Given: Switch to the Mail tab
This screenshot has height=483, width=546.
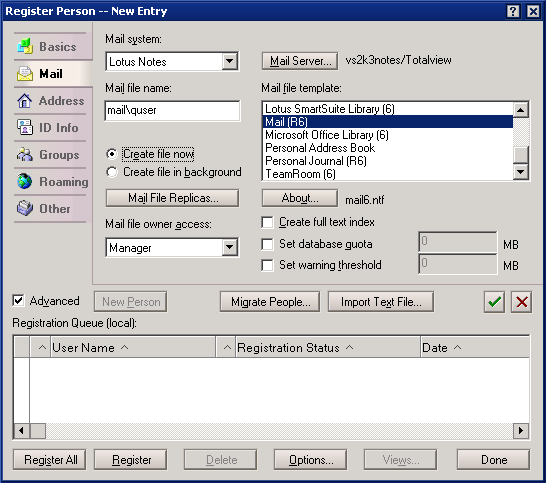Looking at the screenshot, I should pos(51,74).
